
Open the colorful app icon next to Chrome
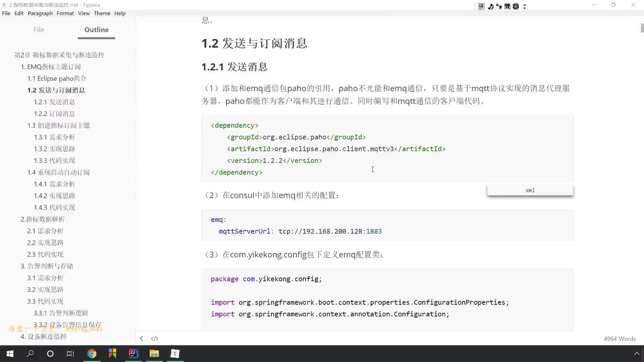coord(112,354)
